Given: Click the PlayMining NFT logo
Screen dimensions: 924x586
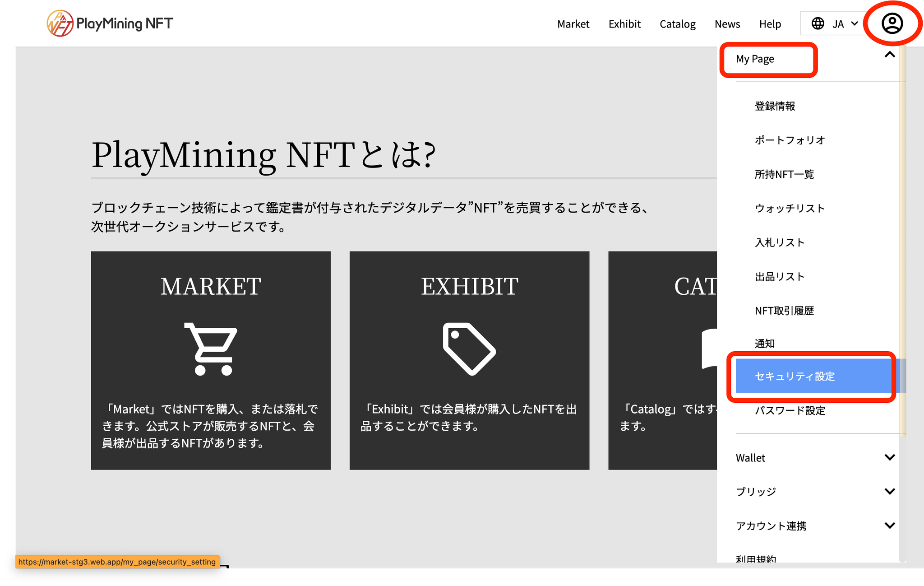Looking at the screenshot, I should (110, 23).
